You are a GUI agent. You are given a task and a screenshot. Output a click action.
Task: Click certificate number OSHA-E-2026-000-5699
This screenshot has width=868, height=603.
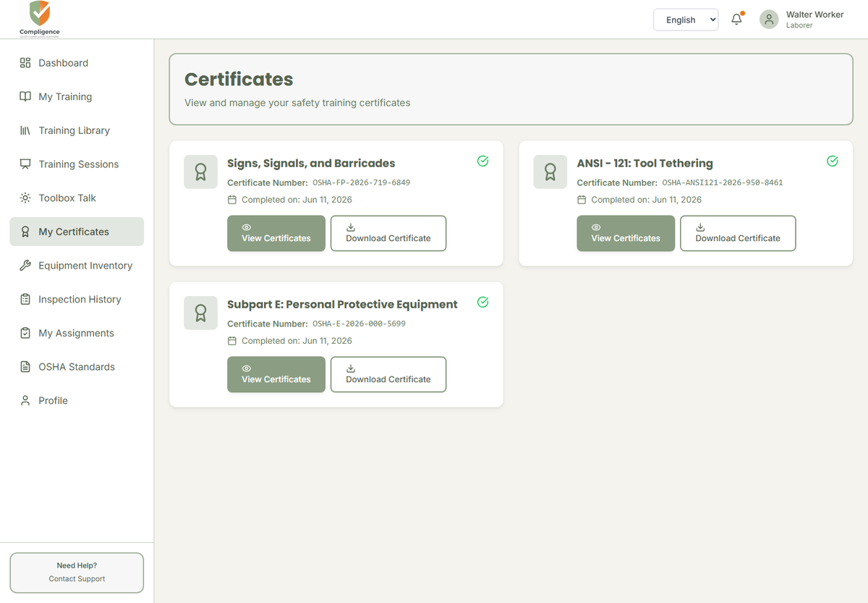(359, 324)
